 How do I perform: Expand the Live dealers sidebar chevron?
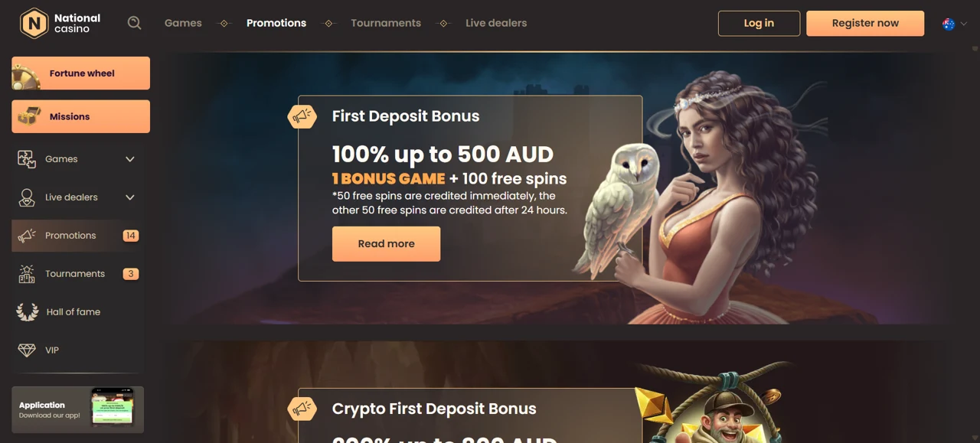[130, 197]
